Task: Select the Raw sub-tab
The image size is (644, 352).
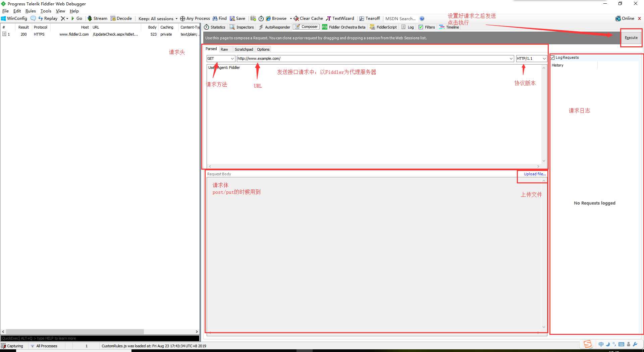Action: [x=224, y=49]
